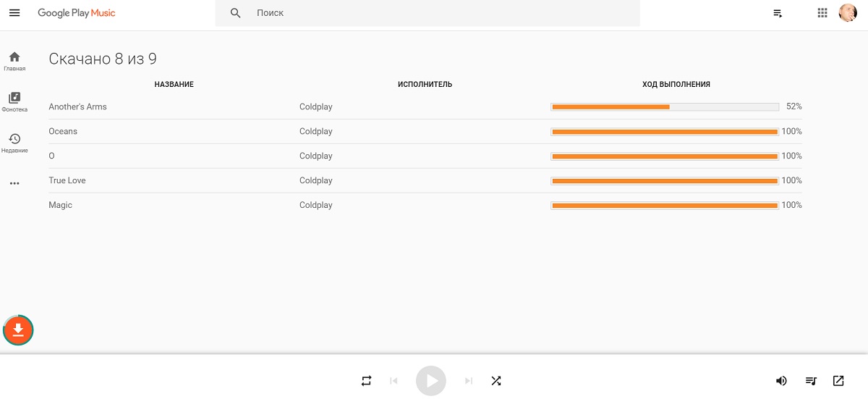Open the add-to-queue playlist icon in header
The height and width of the screenshot is (399, 868).
tap(778, 13)
